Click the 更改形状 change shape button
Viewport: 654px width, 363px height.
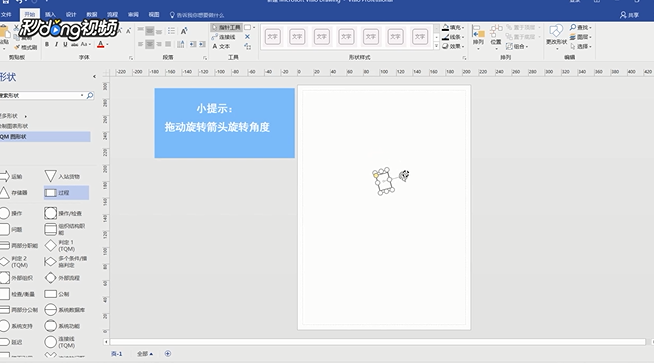(x=556, y=37)
